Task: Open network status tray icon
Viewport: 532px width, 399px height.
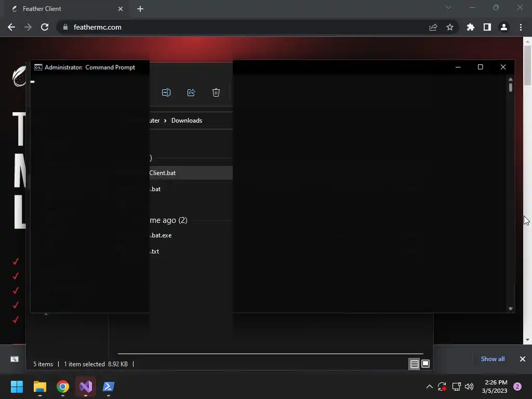Action: coord(456,387)
